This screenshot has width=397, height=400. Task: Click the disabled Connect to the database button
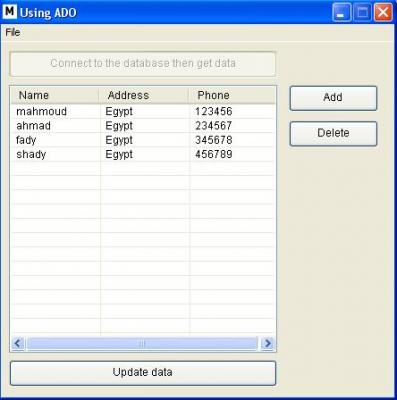(x=143, y=64)
